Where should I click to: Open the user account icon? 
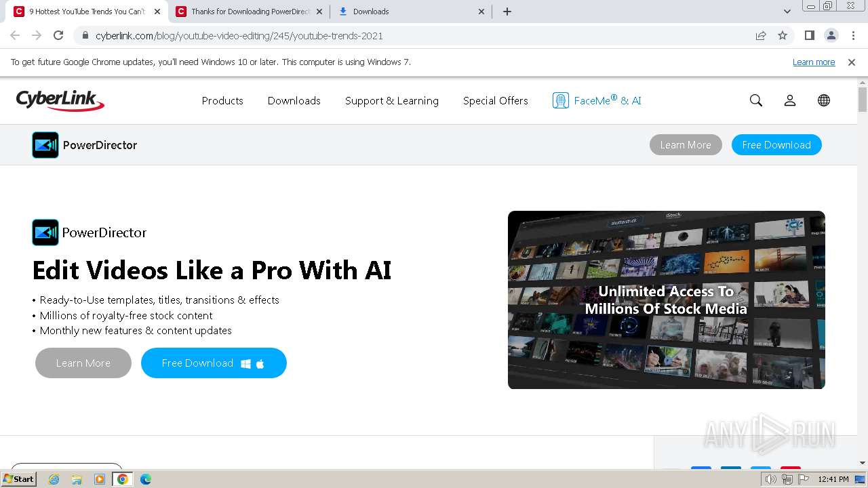(790, 100)
